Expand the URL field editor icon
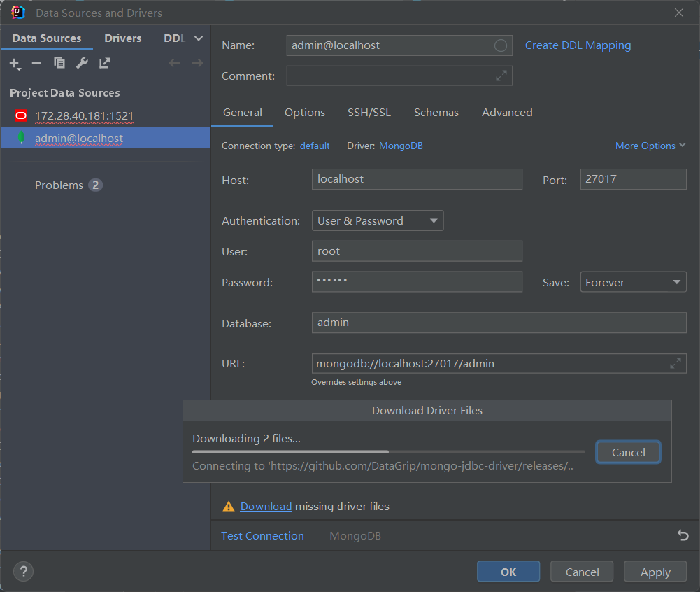Image resolution: width=700 pixels, height=592 pixels. [x=675, y=364]
